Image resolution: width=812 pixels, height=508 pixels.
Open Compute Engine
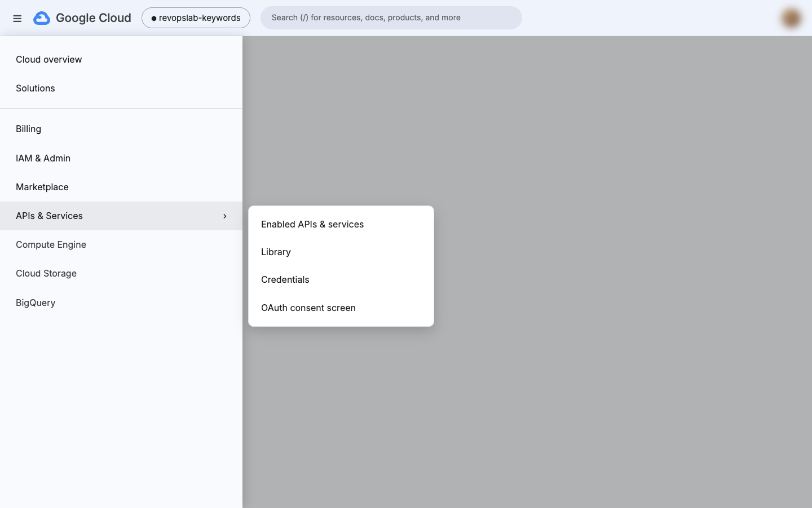pyautogui.click(x=121, y=244)
